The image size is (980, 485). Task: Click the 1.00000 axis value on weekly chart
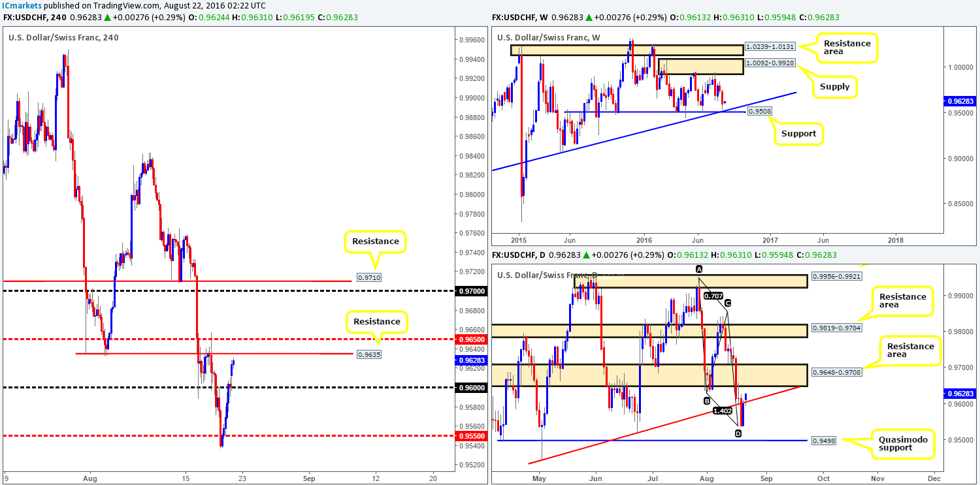(x=960, y=67)
